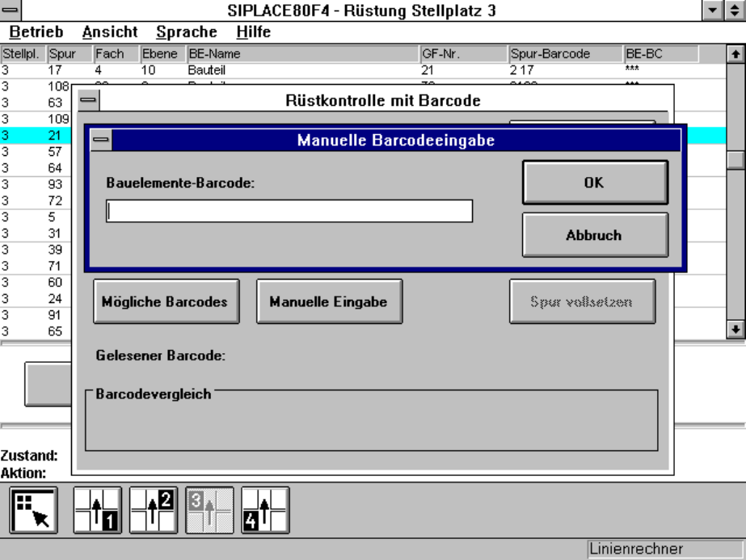The width and height of the screenshot is (746, 560).
Task: Click the Stellpl. column header
Action: click(x=23, y=54)
